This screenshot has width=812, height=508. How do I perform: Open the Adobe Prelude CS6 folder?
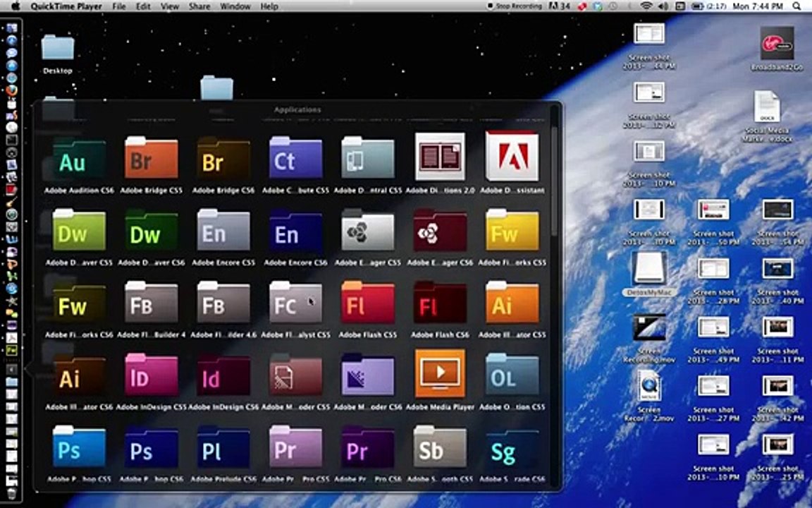pyautogui.click(x=223, y=447)
